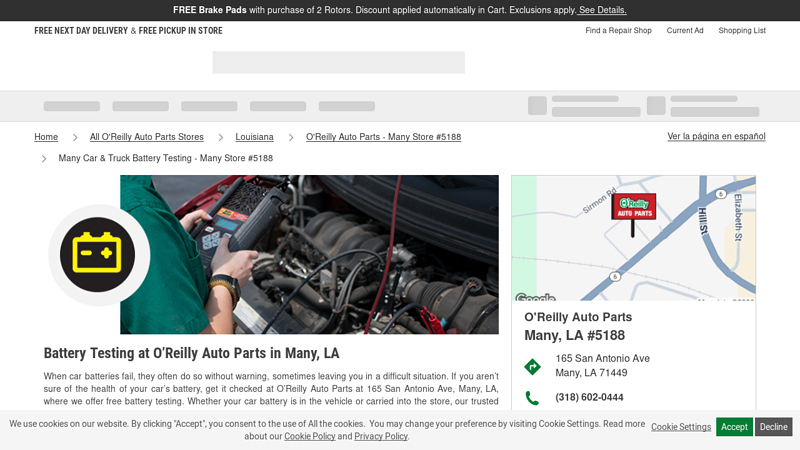The width and height of the screenshot is (800, 450).
Task: Click the O'Reilly Auto Parts map marker
Action: (634, 214)
